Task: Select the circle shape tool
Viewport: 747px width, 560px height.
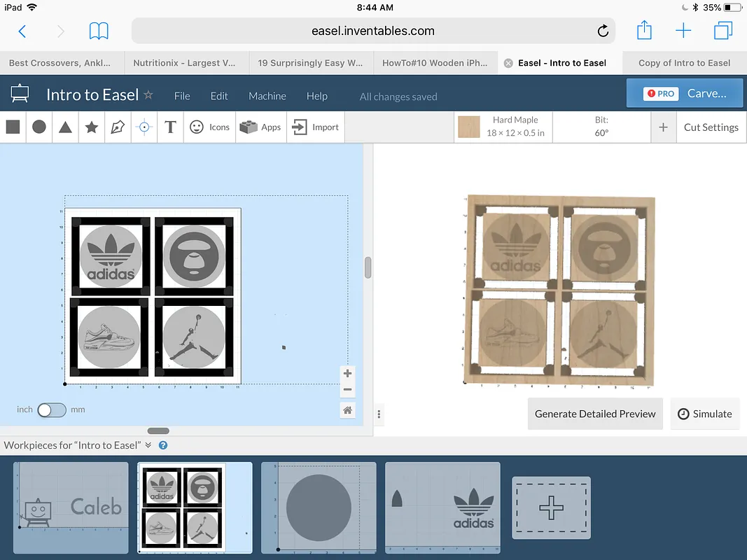Action: pyautogui.click(x=39, y=127)
